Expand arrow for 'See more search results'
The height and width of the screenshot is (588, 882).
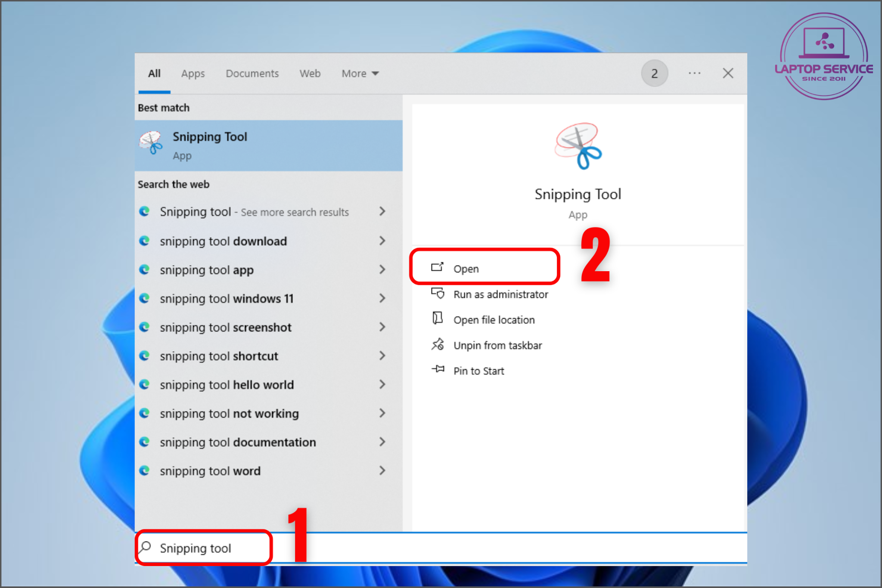[x=382, y=211]
